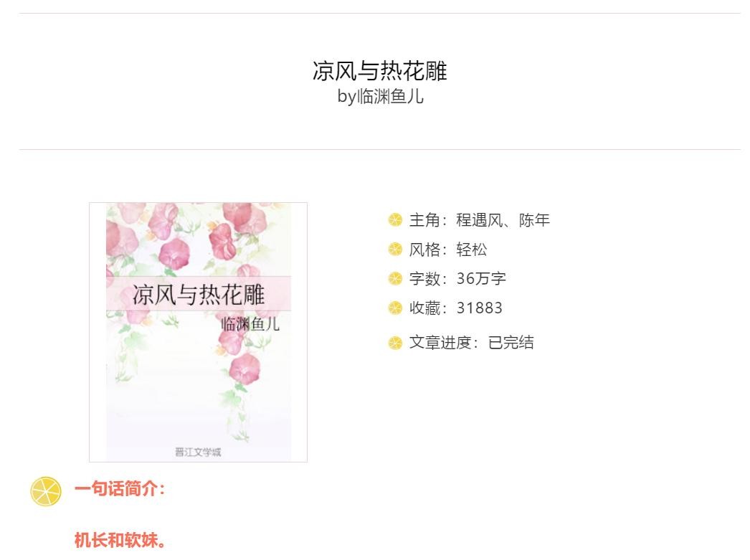Click the status text 已完结

point(511,343)
